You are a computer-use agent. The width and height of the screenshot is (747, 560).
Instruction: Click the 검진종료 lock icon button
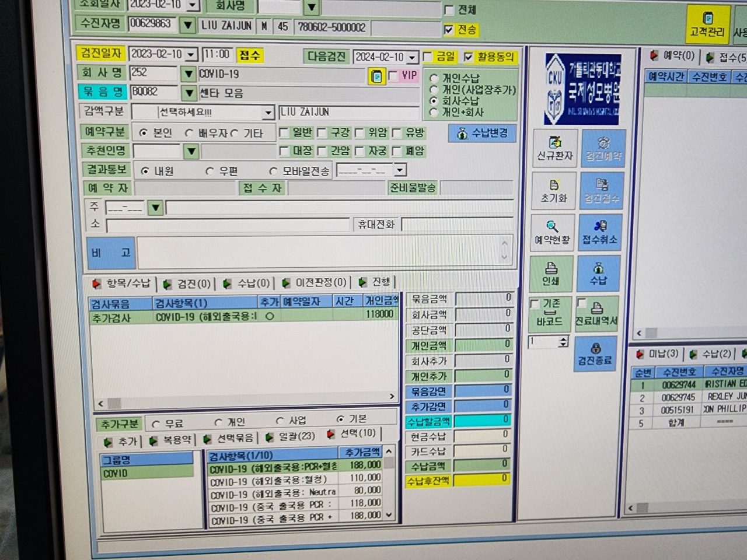point(595,353)
